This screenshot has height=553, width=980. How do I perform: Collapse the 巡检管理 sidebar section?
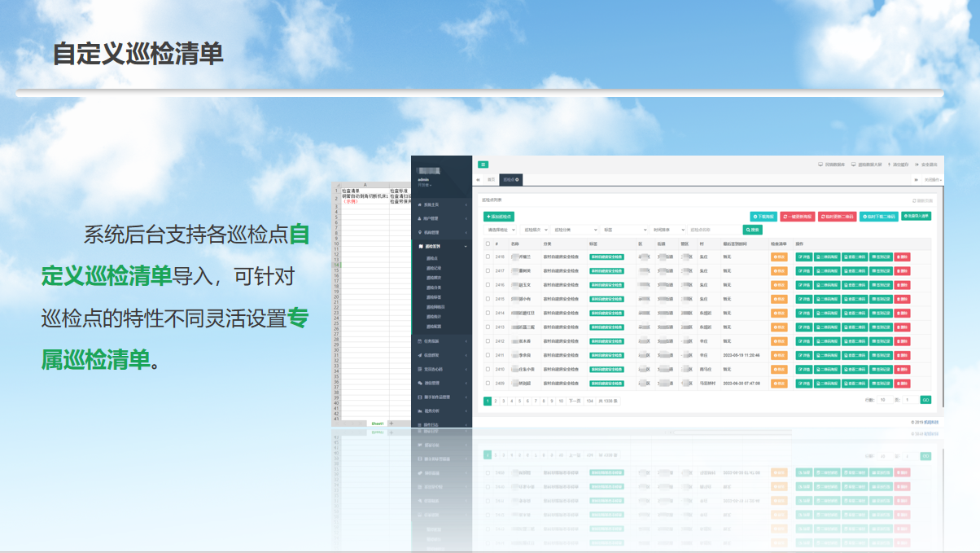(x=442, y=246)
